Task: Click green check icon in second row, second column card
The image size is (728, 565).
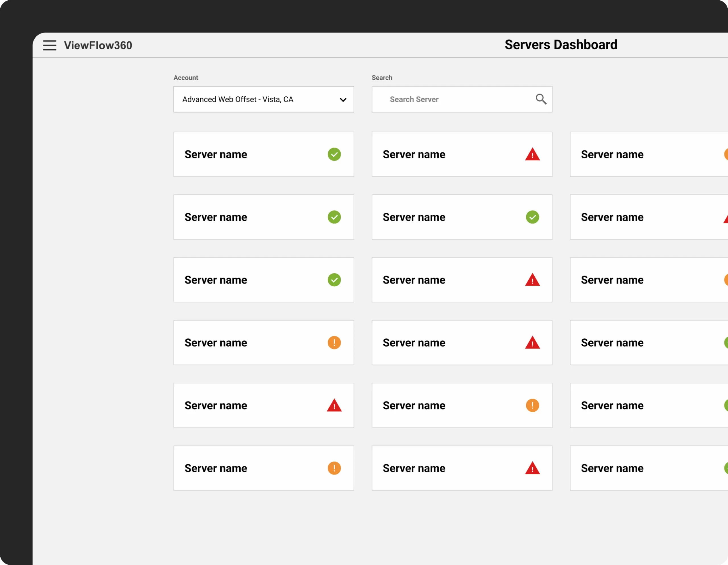Action: coord(533,217)
